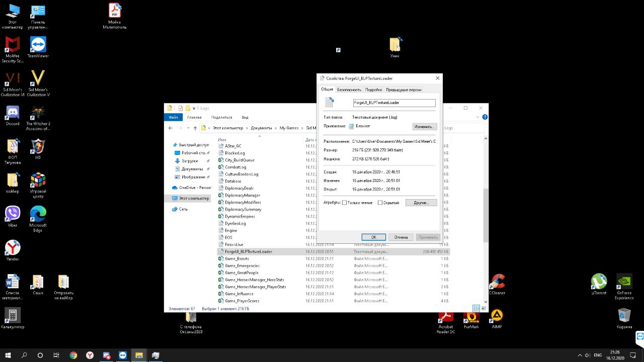Open the Вид ribbon tab
644x362 pixels.
[245, 117]
